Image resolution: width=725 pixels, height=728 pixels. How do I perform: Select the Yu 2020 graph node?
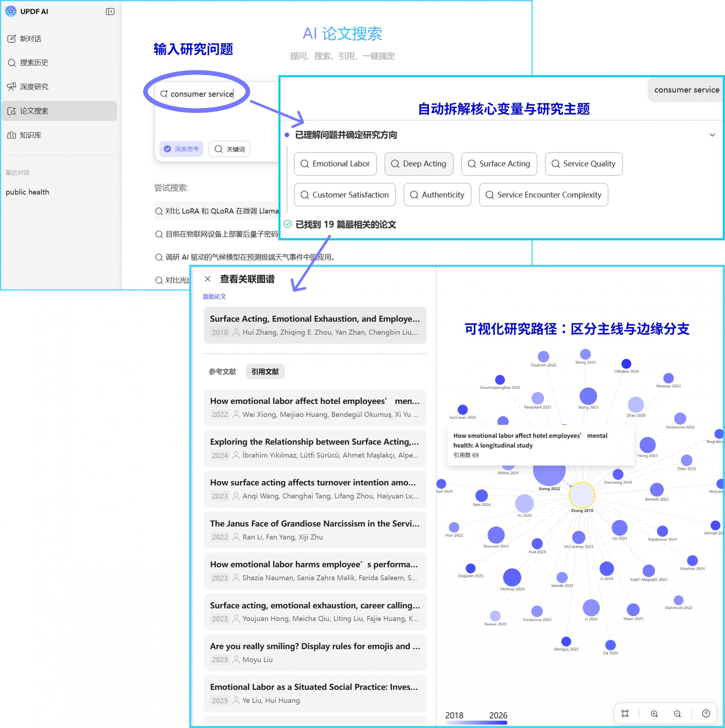click(524, 503)
